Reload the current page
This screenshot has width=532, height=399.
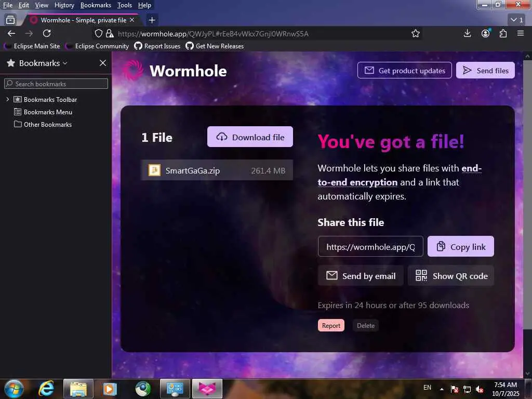47,33
